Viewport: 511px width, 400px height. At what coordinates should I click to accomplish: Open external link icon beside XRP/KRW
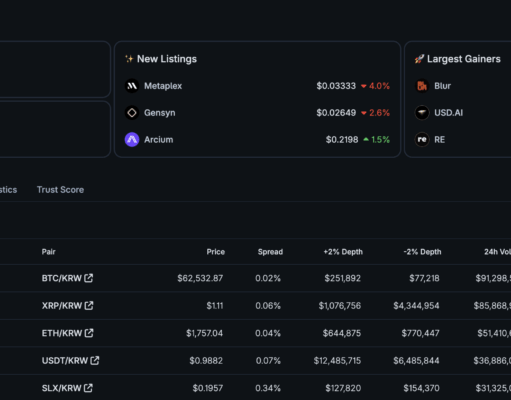click(89, 305)
